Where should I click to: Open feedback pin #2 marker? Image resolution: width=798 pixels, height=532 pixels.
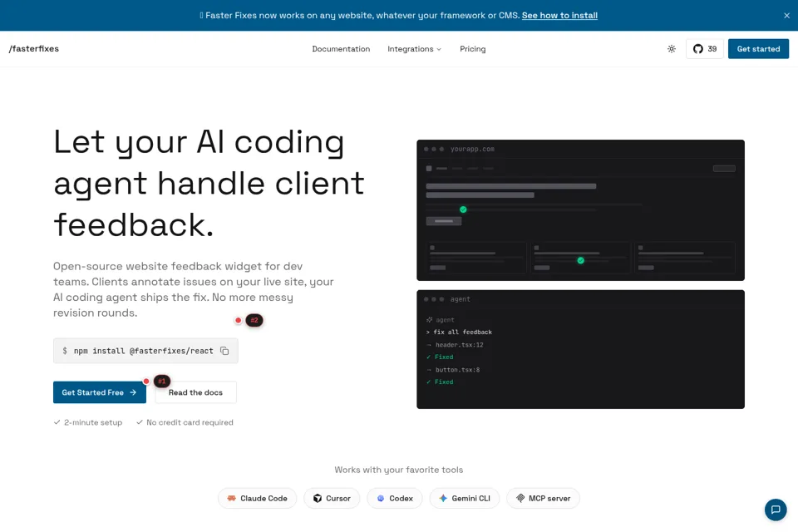254,320
